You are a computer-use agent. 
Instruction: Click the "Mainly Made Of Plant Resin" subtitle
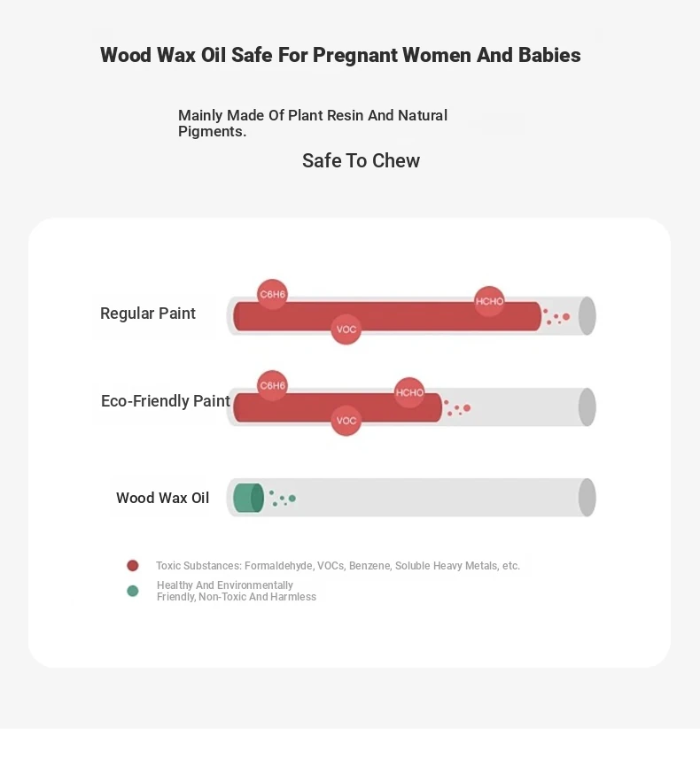(x=313, y=123)
